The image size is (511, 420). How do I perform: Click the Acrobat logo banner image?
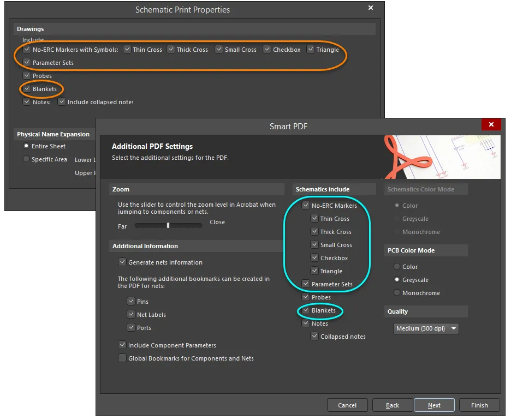[441, 157]
